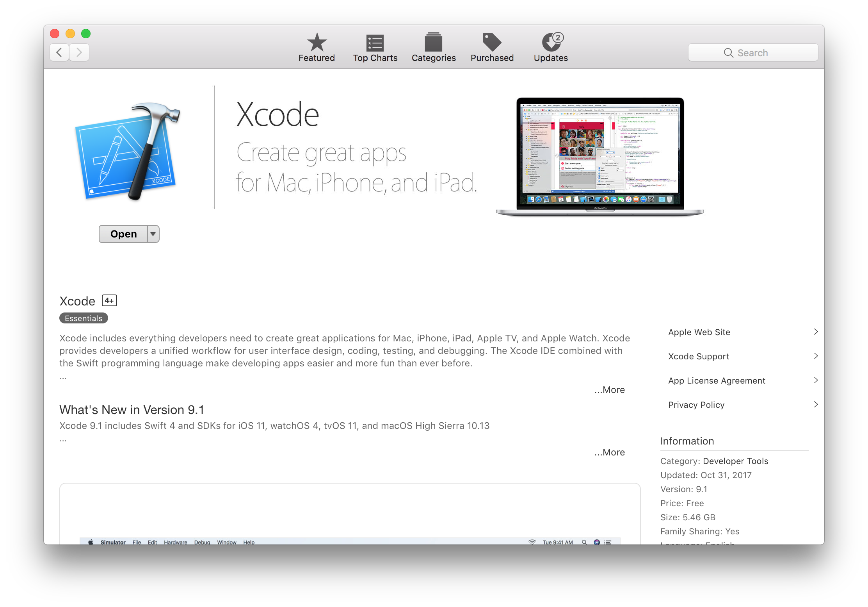Expand the What's New More link
This screenshot has width=868, height=607.
point(607,451)
